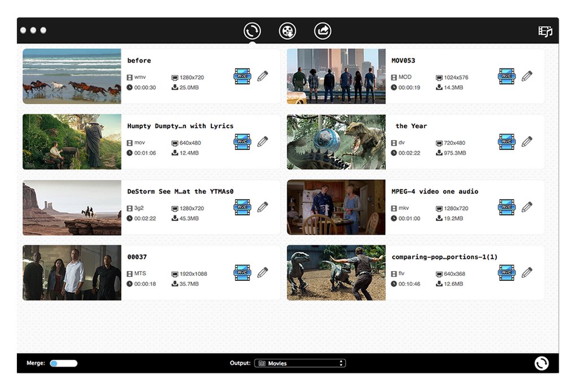The image size is (576, 392).
Task: Edit the comparing-pop…portions-1(1) video
Action: click(527, 272)
